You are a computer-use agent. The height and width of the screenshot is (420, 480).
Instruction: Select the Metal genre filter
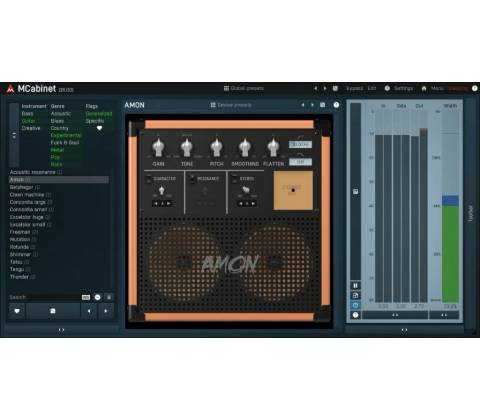tap(57, 150)
